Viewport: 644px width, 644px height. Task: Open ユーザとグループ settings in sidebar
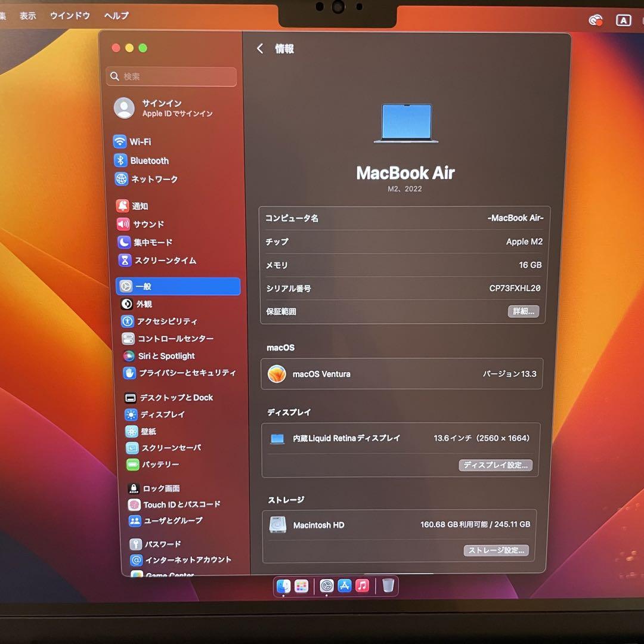[x=166, y=521]
